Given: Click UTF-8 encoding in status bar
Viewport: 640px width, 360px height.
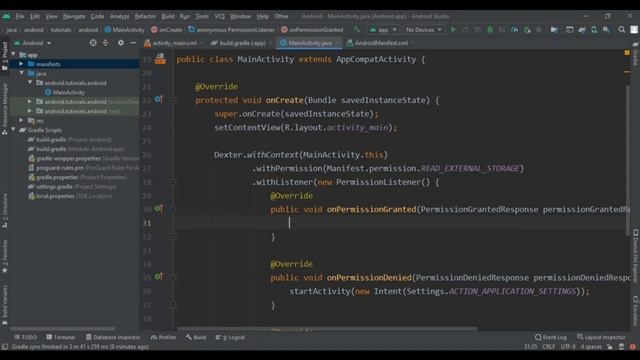Looking at the screenshot, I should (568, 347).
